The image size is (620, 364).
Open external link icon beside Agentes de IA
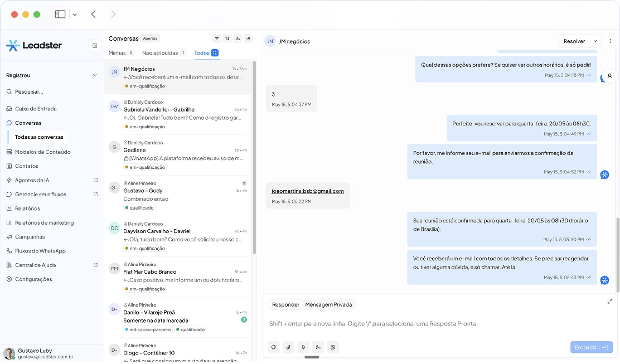click(95, 180)
